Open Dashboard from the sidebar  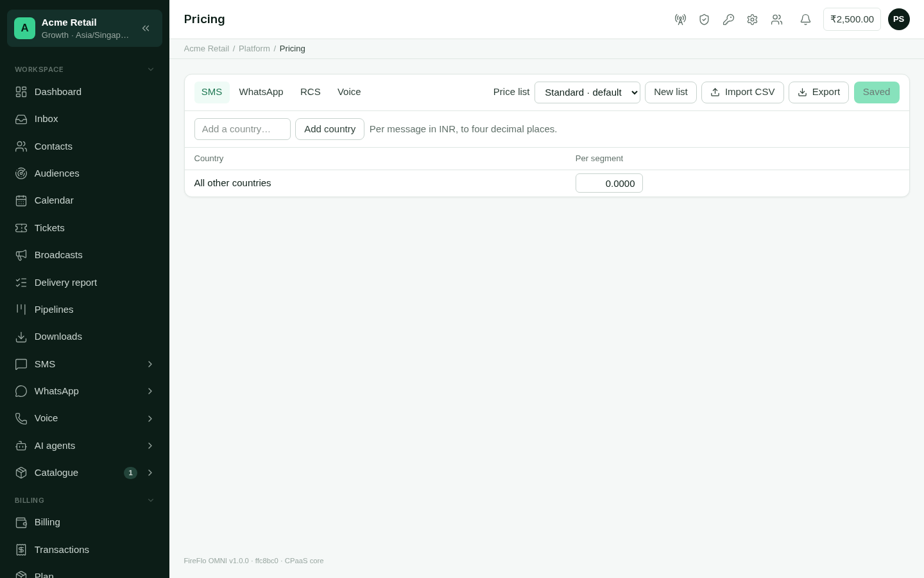tap(85, 92)
